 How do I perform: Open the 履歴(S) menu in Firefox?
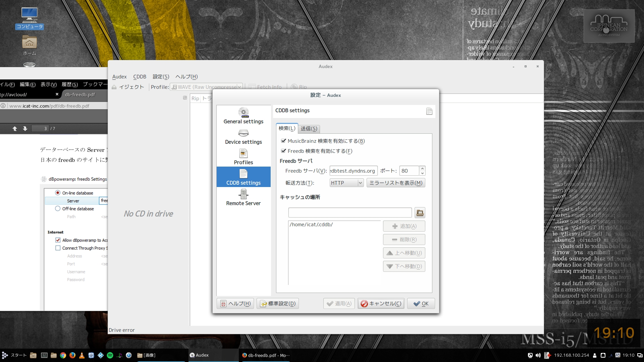(x=70, y=84)
